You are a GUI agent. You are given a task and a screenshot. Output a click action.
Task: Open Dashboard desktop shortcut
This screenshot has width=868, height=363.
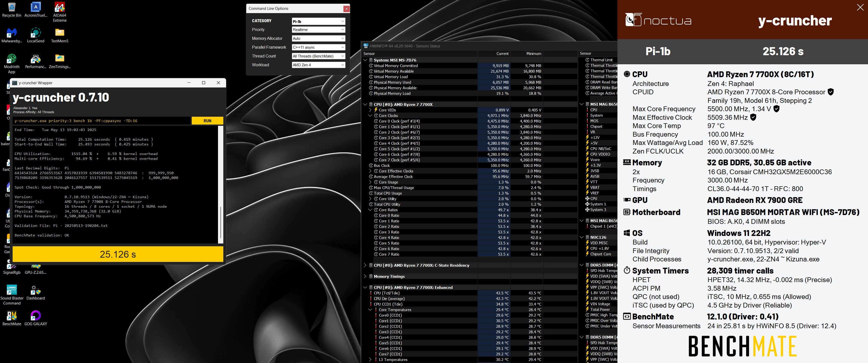pos(36,293)
